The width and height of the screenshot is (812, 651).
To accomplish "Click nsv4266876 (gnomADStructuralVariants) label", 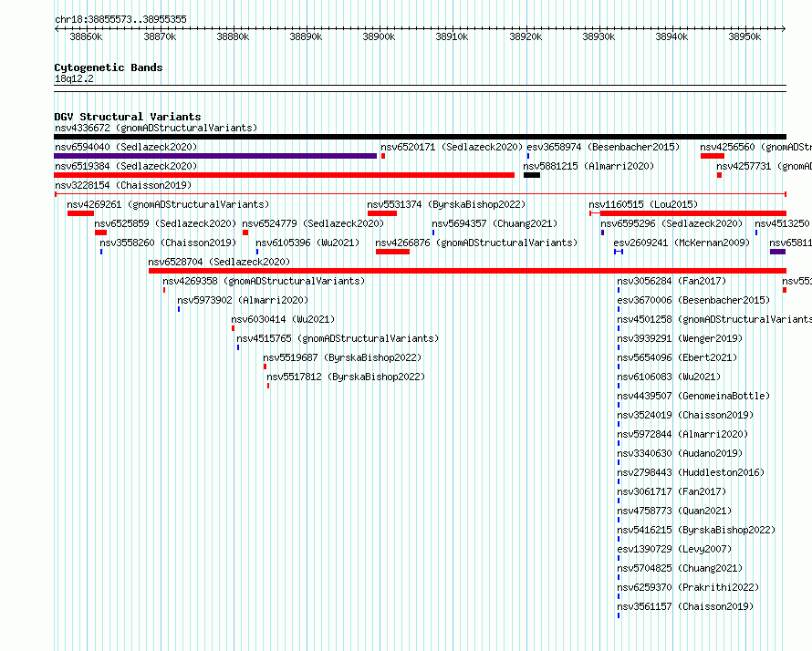I will 476,243.
